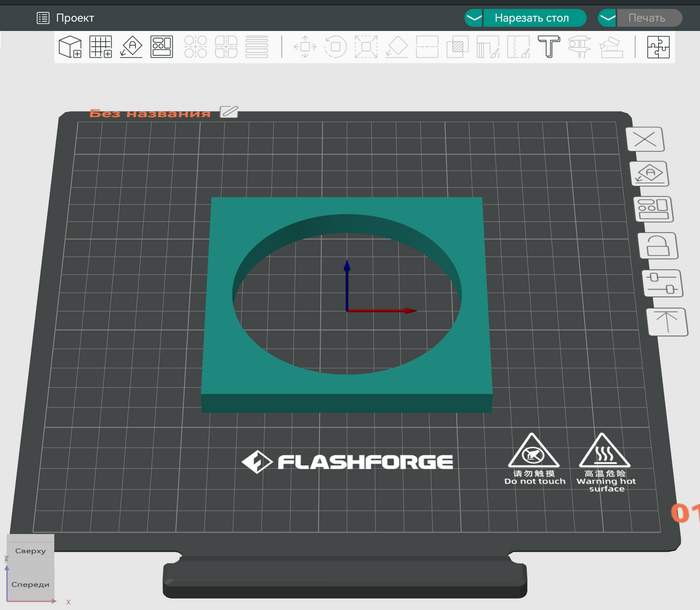This screenshot has width=700, height=610.
Task: Click the Печать button
Action: point(650,18)
